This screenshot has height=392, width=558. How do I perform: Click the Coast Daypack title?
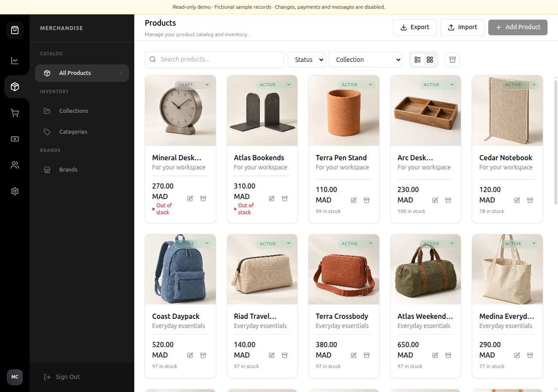tap(176, 317)
